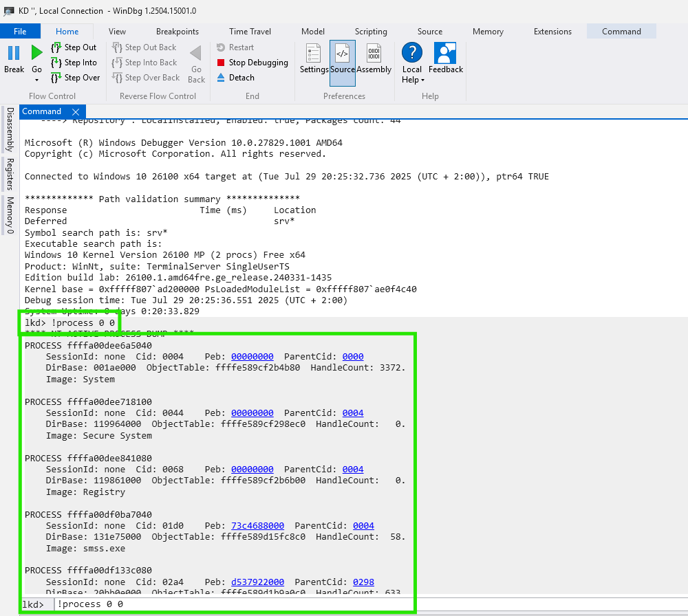Click PROCESS ffffa00dee6a5040 text

[88, 346]
